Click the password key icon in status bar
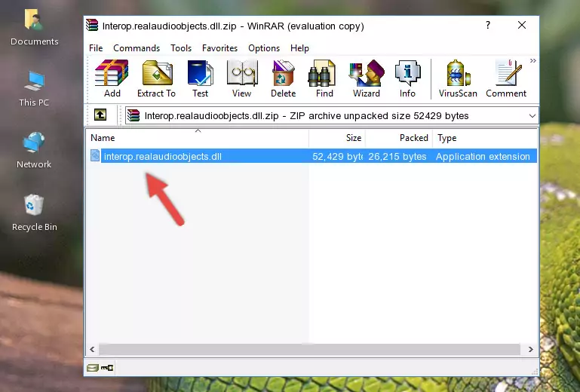The width and height of the screenshot is (580, 392). (107, 367)
